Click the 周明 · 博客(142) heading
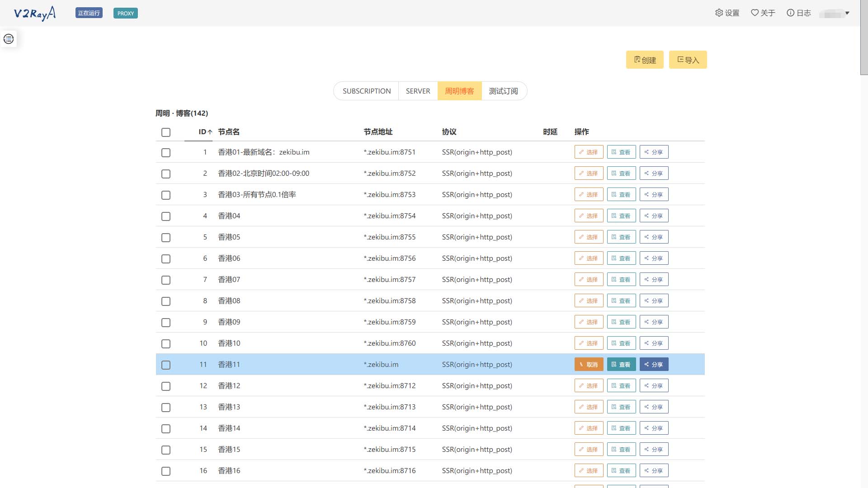Screen dimensions: 868x488 click(182, 113)
